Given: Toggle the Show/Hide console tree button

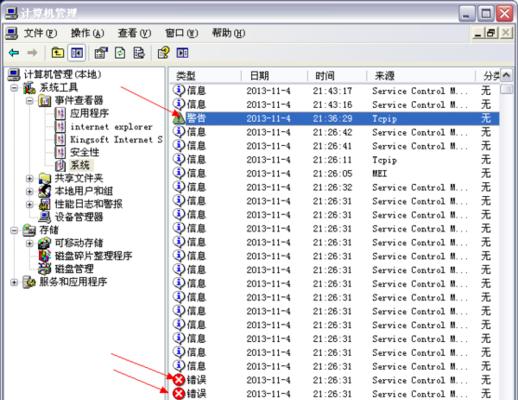Looking at the screenshot, I should pos(77,53).
